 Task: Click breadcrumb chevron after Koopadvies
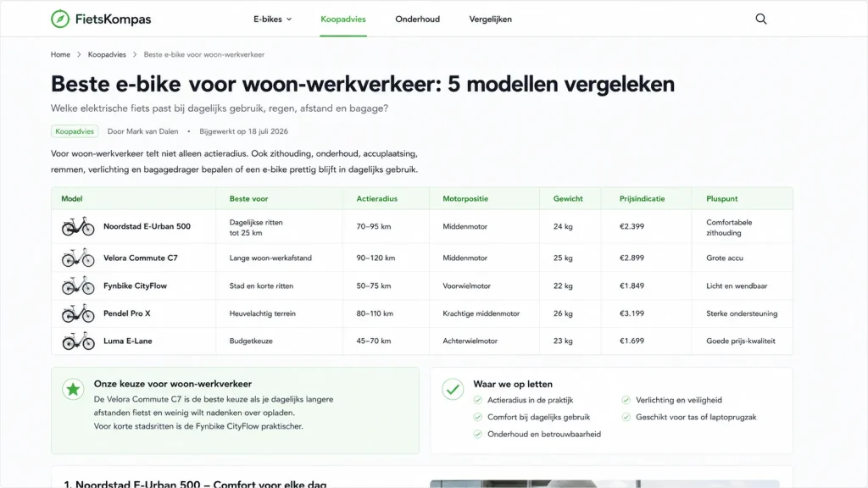click(135, 55)
